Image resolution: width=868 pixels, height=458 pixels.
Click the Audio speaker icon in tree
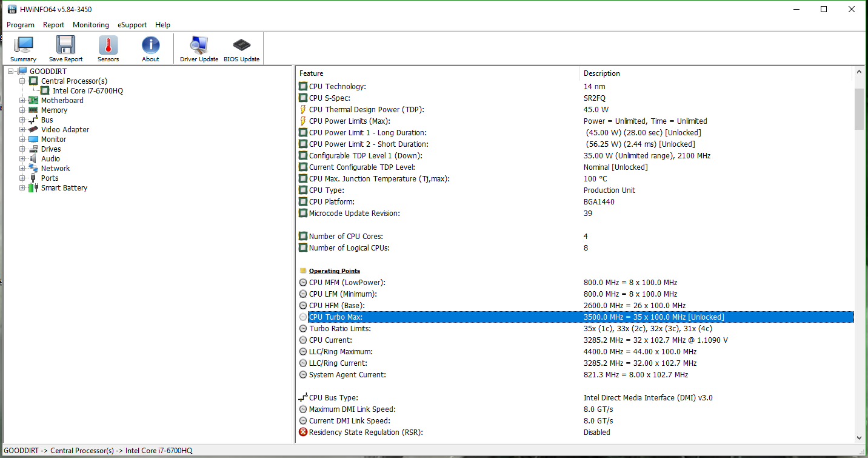pyautogui.click(x=33, y=159)
